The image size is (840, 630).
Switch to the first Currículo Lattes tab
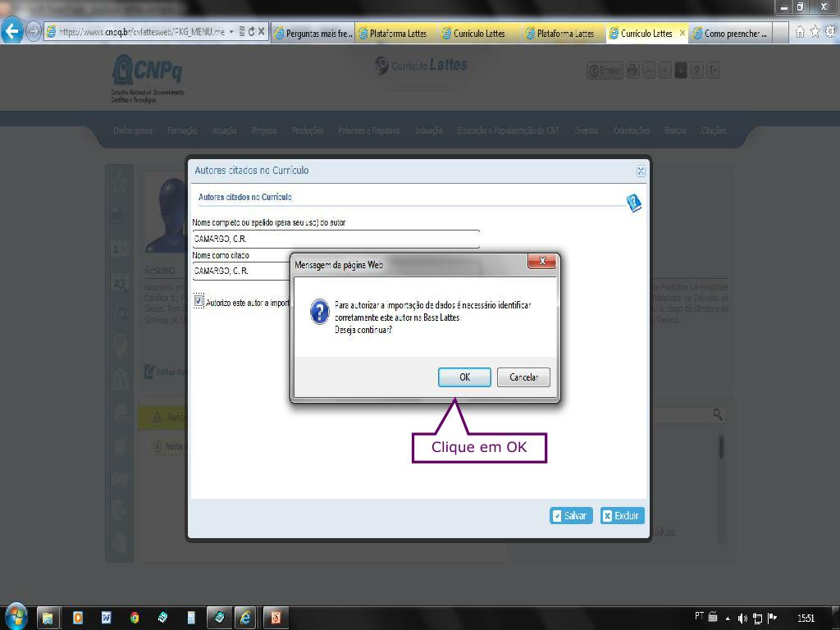point(481,33)
